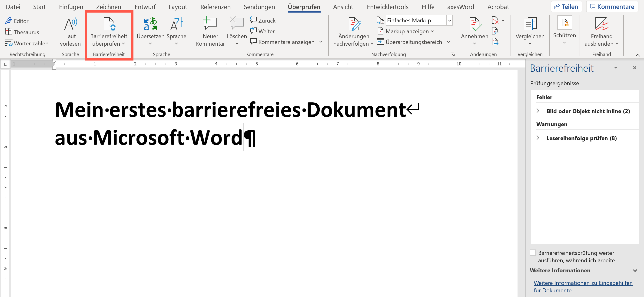Click the Laut vorlesen icon

(70, 24)
